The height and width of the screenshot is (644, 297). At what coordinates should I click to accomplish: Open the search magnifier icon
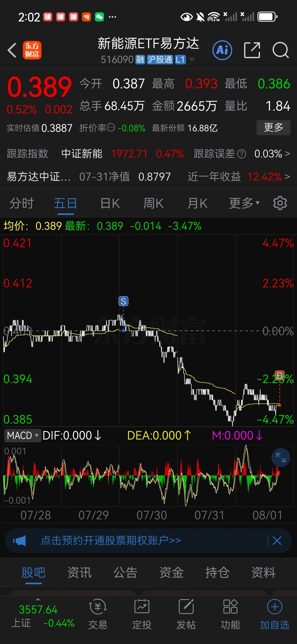tap(280, 50)
